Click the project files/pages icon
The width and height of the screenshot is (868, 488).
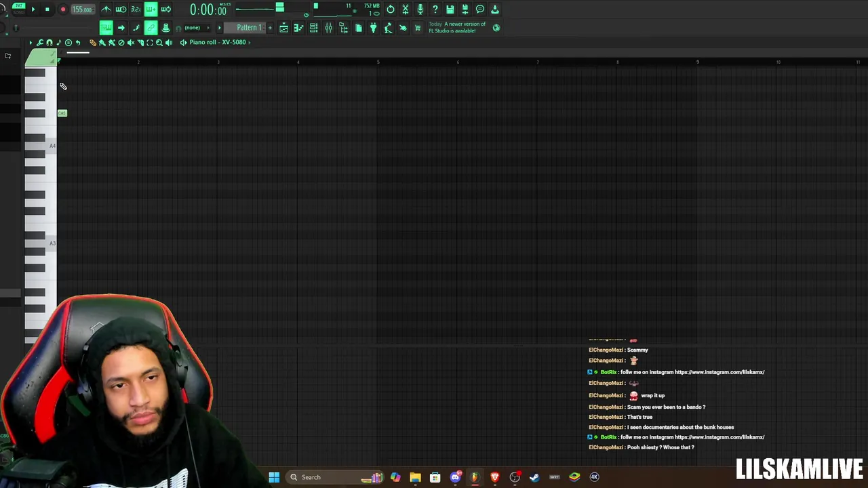click(359, 28)
